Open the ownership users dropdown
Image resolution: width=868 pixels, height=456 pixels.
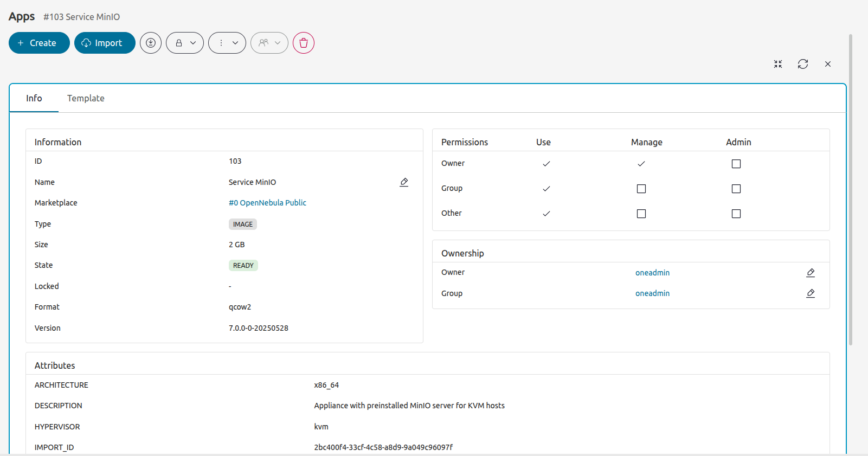[x=269, y=43]
